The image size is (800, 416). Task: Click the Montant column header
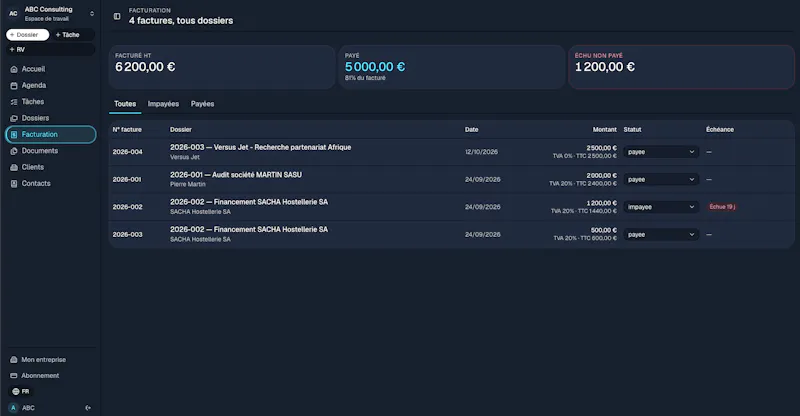(x=605, y=130)
